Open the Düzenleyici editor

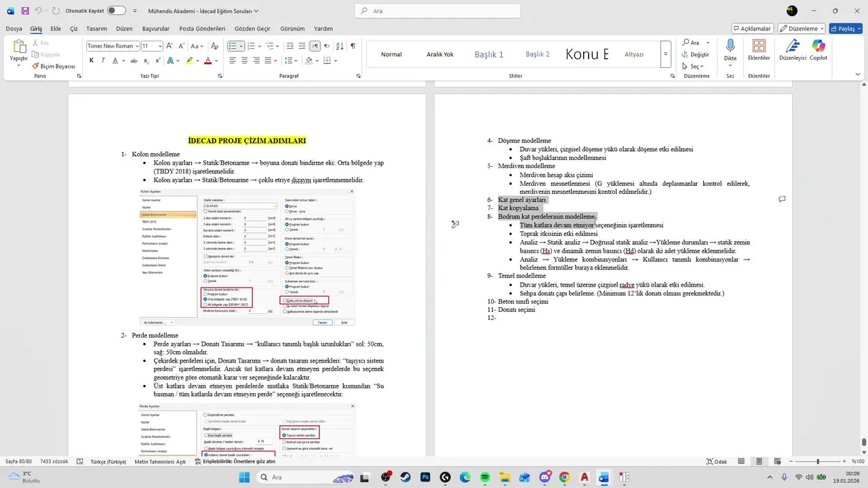791,50
